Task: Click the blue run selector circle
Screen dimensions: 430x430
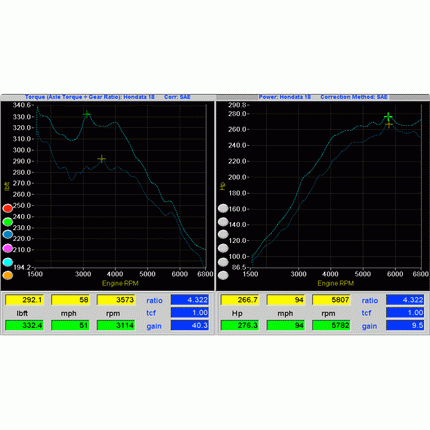Action: [x=8, y=235]
